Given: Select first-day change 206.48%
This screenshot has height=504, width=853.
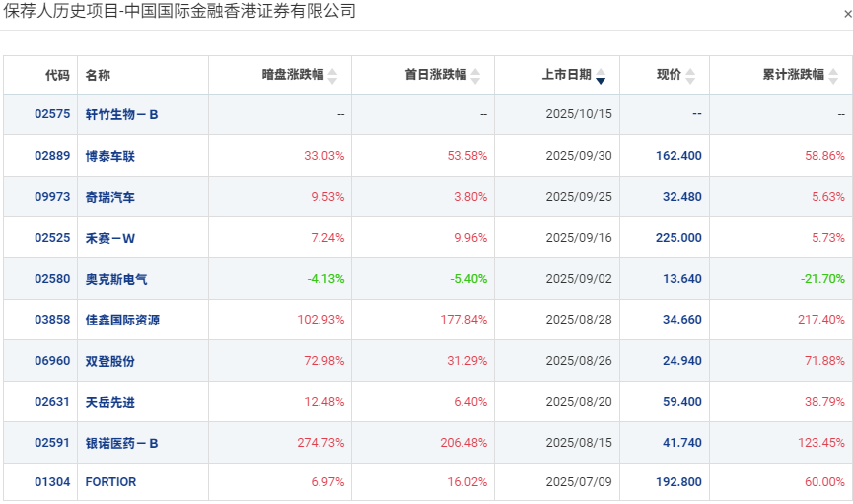Looking at the screenshot, I should point(463,443).
